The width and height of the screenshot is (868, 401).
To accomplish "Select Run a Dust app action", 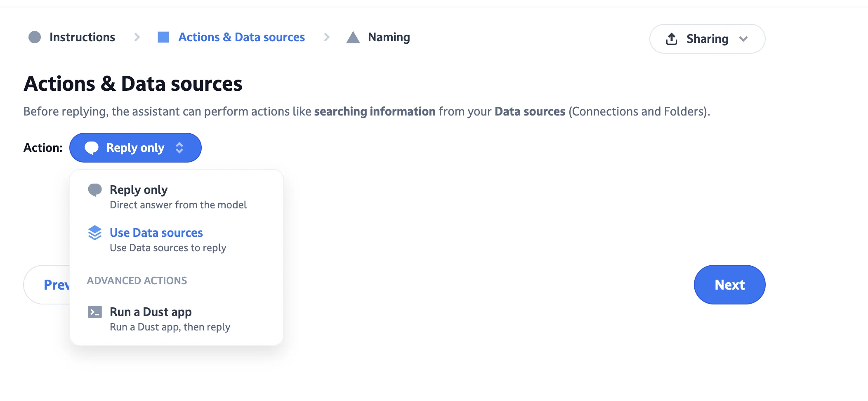I will click(x=177, y=319).
